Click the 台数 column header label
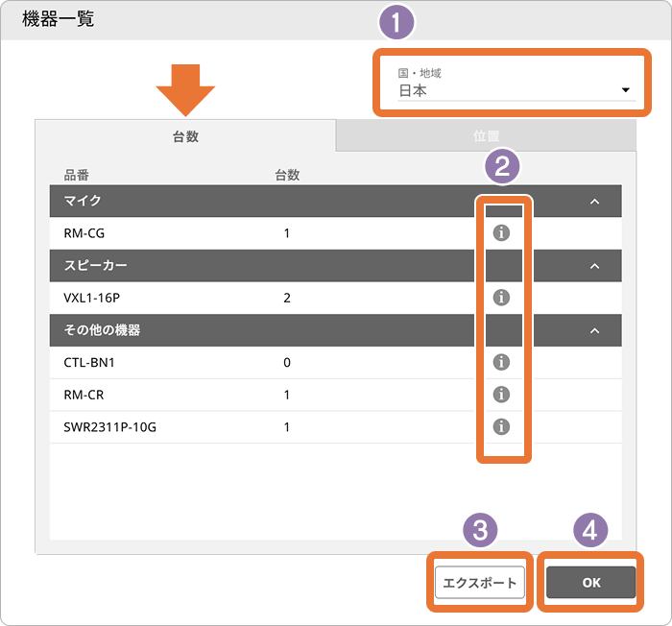This screenshot has height=626, width=672. 287,175
